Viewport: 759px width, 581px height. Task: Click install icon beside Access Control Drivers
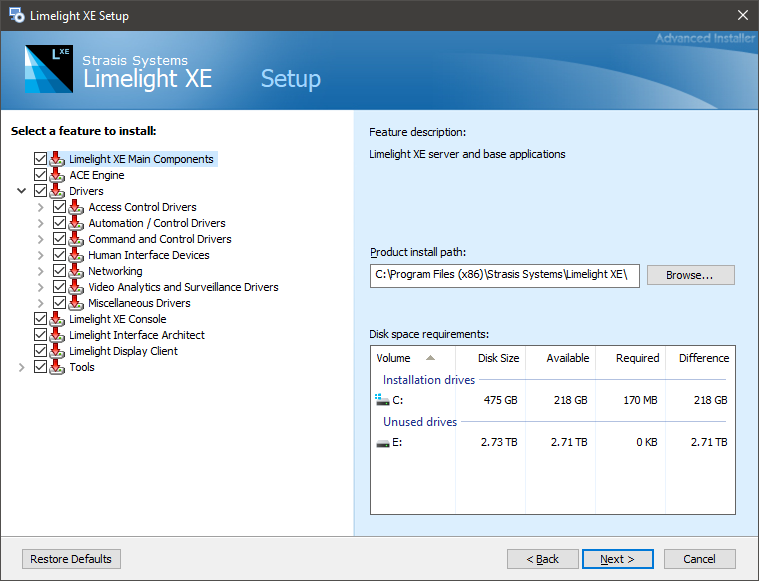[x=76, y=207]
